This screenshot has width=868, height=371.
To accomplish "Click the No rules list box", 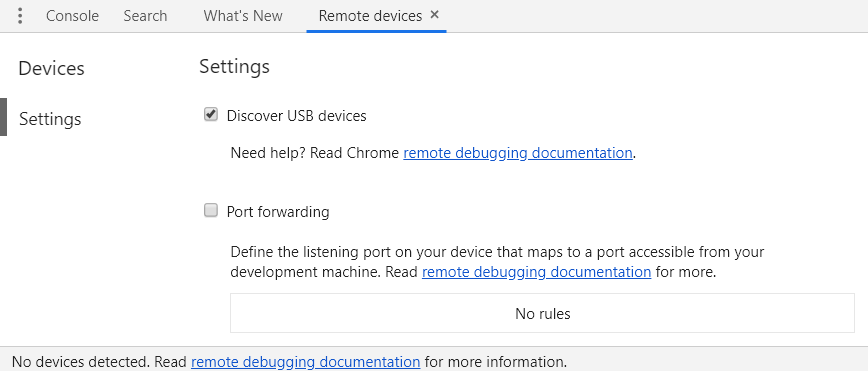I will pos(542,313).
